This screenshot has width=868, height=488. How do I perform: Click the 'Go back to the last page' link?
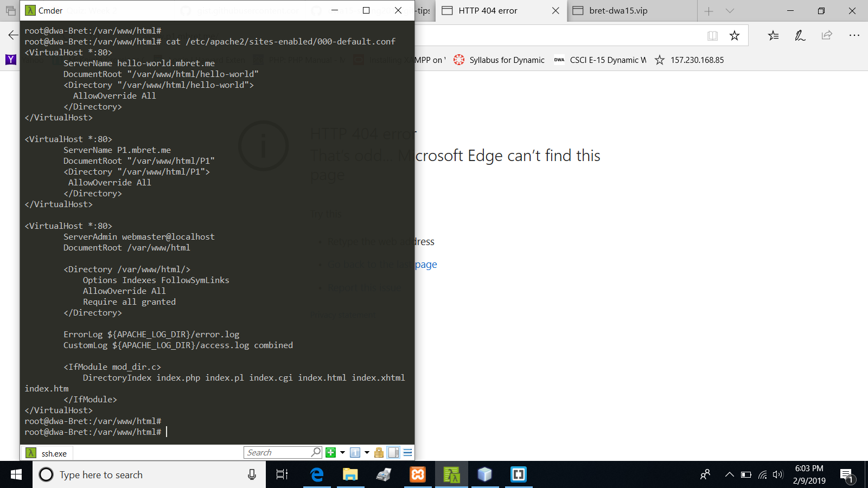click(382, 265)
